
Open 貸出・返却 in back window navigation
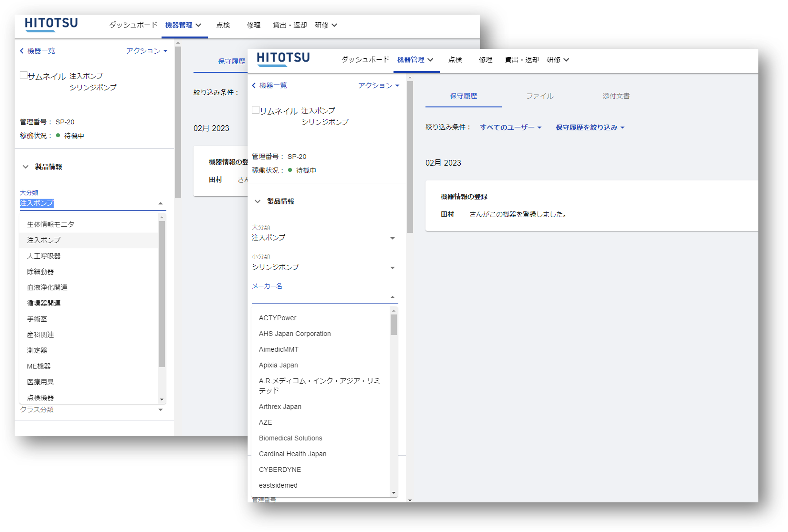pos(290,25)
